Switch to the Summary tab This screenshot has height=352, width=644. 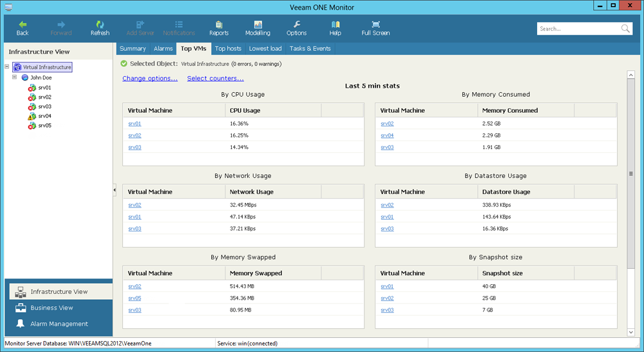pos(133,48)
